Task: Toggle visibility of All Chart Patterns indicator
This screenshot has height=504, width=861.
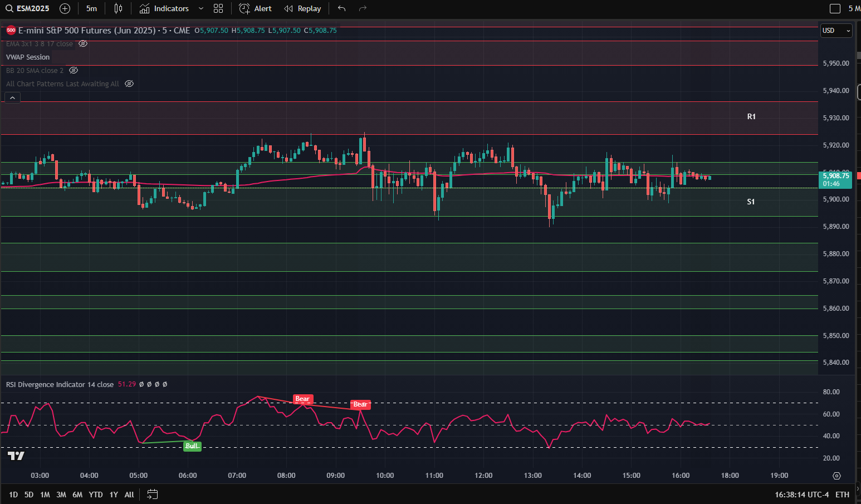Action: 129,84
